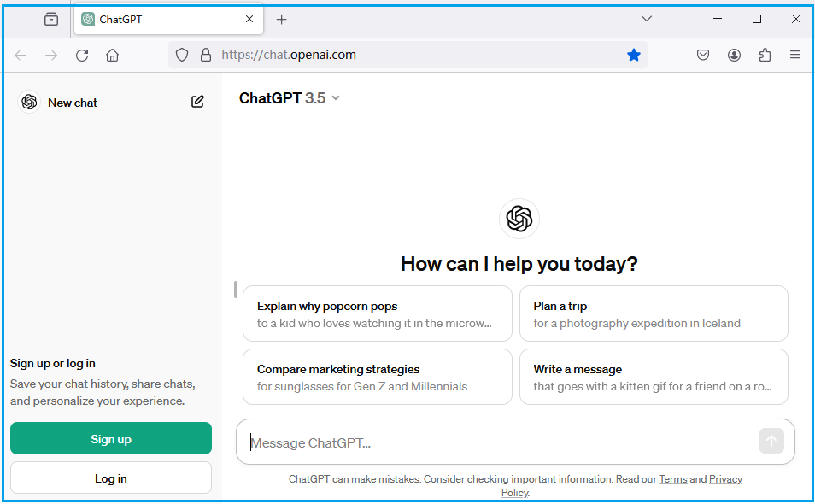Click the send message up-arrow button
Viewport: 815px width, 504px height.
point(771,441)
